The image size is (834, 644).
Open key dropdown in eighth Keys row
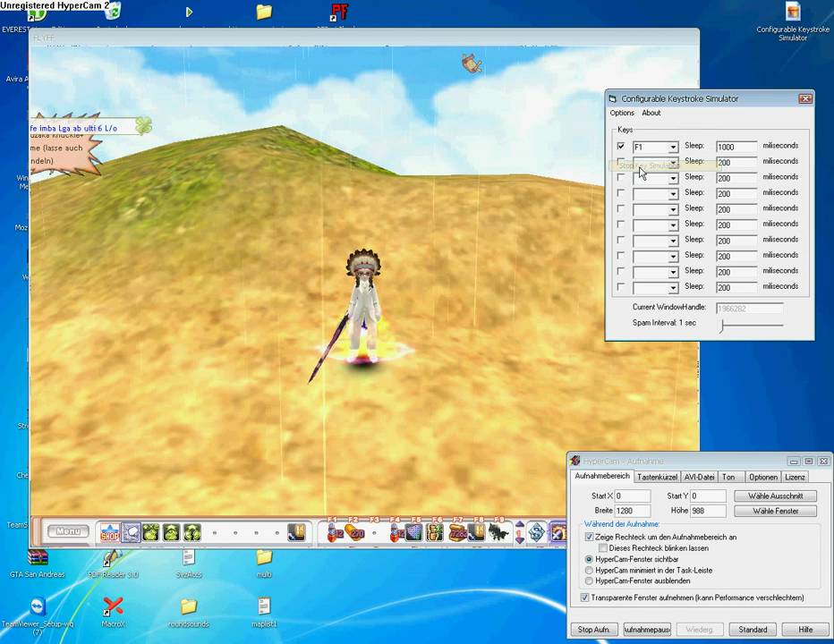coord(673,257)
